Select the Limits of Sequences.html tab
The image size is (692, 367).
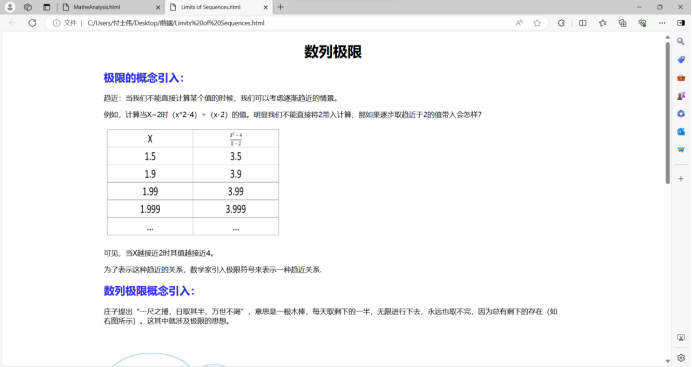[218, 7]
